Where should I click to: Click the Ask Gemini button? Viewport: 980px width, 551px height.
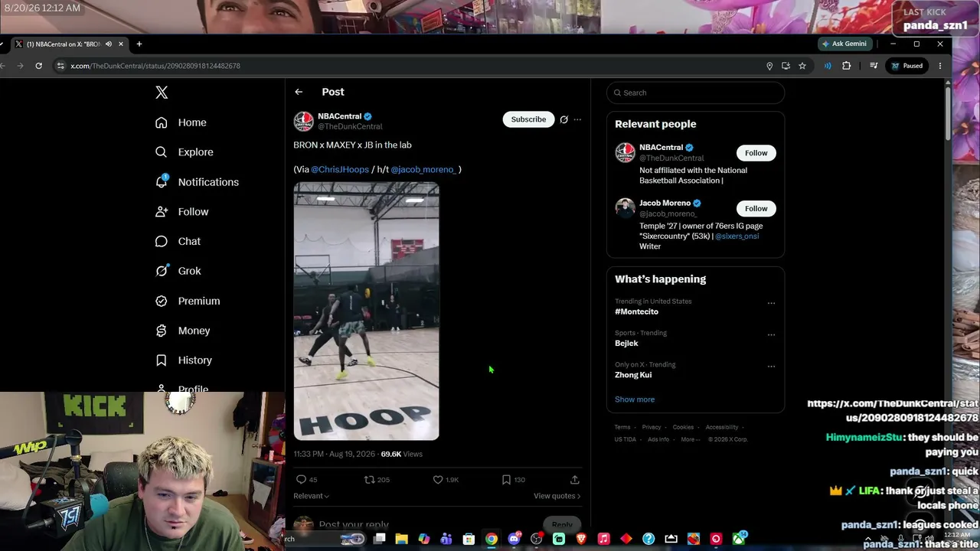coord(844,44)
